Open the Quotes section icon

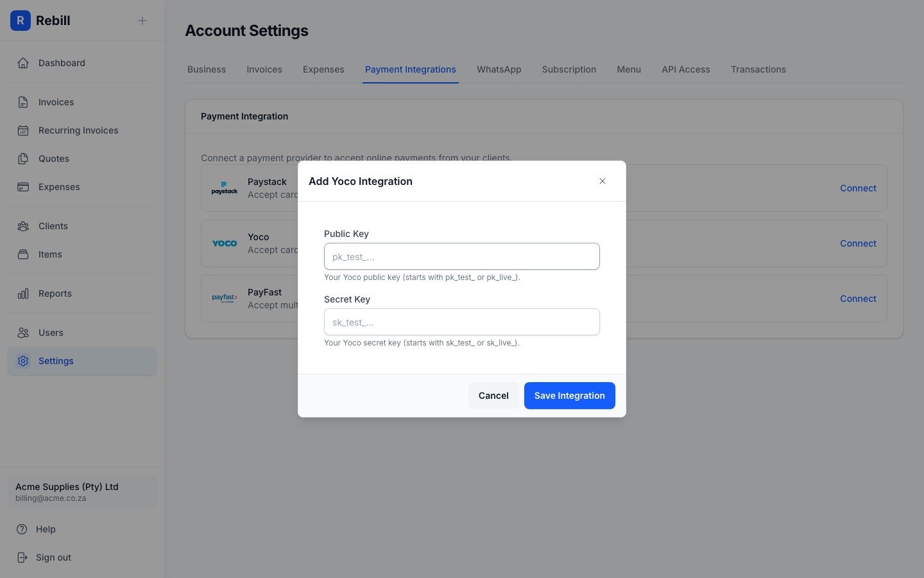coord(23,159)
